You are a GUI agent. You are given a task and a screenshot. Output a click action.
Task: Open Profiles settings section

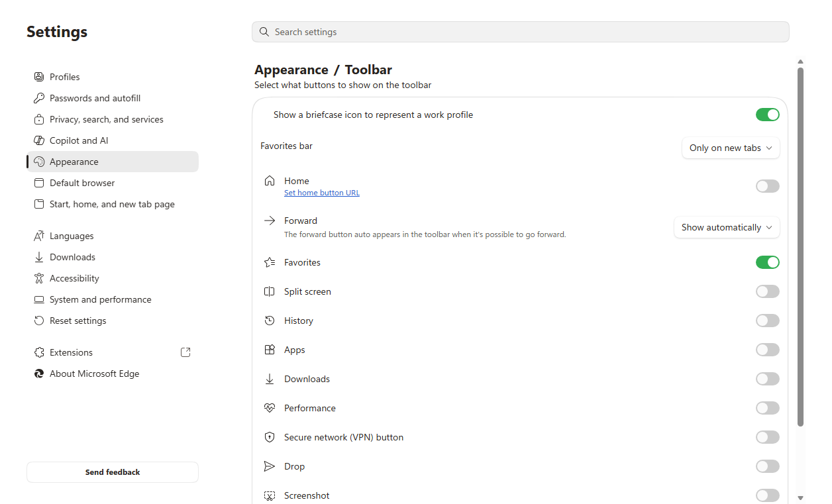tap(113, 77)
